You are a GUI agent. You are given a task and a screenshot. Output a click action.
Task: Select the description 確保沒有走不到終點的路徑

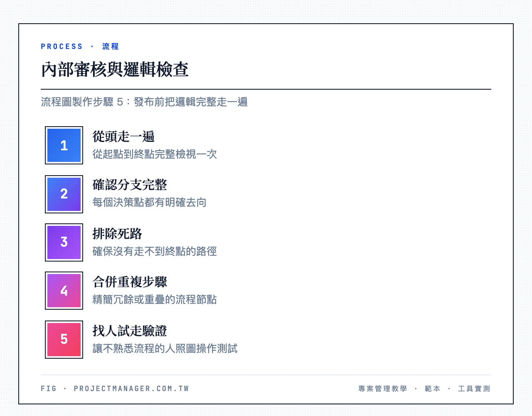point(155,252)
